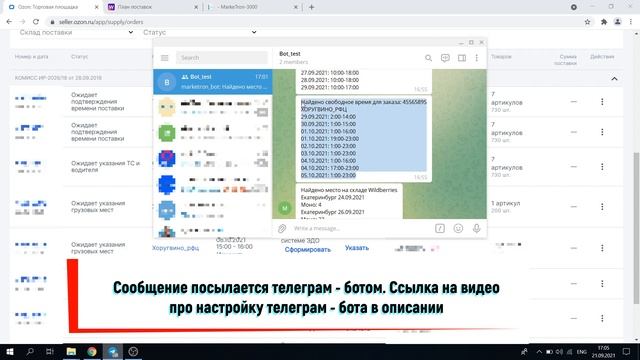Click the Сформировать link
The image size is (640, 360).
[x=307, y=249]
